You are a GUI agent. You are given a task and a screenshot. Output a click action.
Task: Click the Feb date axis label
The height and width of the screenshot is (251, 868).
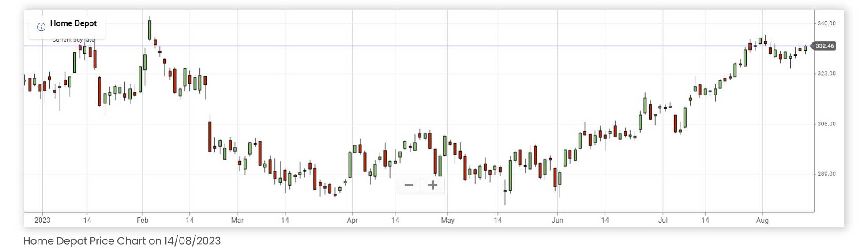click(143, 220)
